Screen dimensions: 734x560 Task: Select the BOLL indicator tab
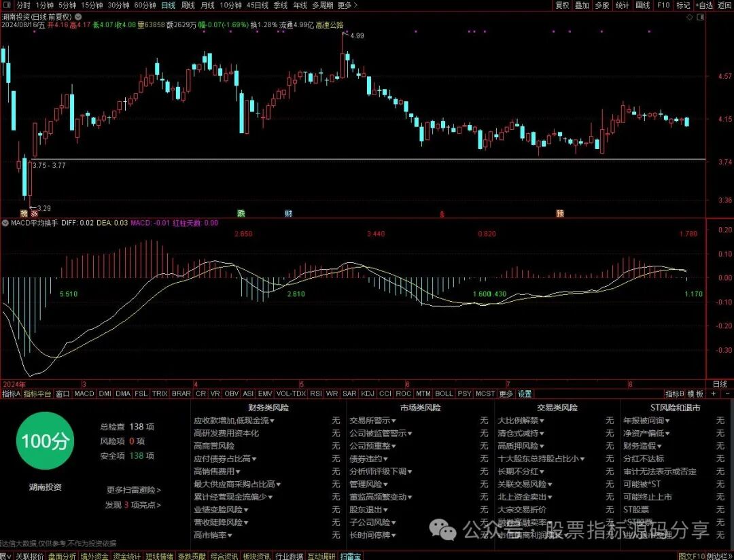(x=444, y=393)
